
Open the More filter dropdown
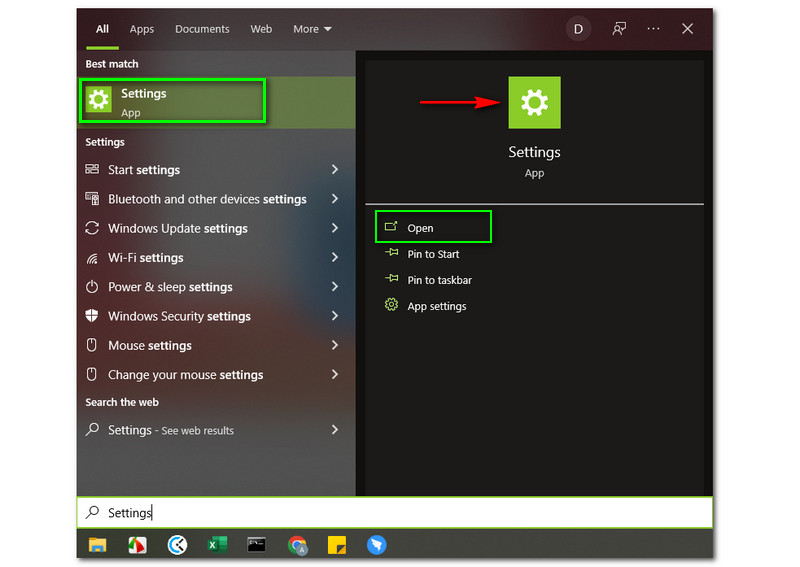pyautogui.click(x=312, y=29)
